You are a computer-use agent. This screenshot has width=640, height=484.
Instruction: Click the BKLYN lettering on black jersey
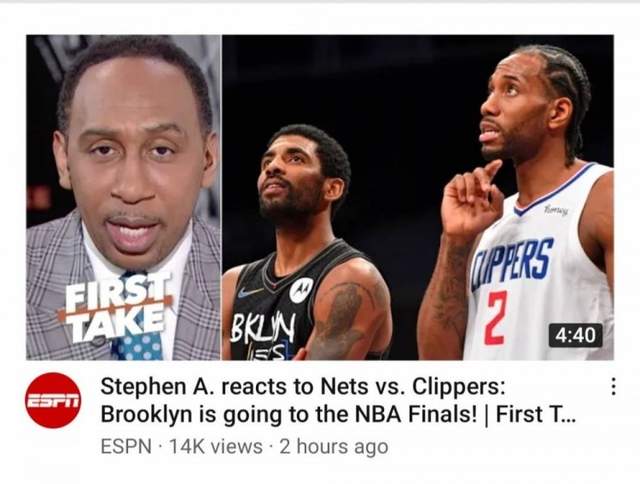point(263,329)
